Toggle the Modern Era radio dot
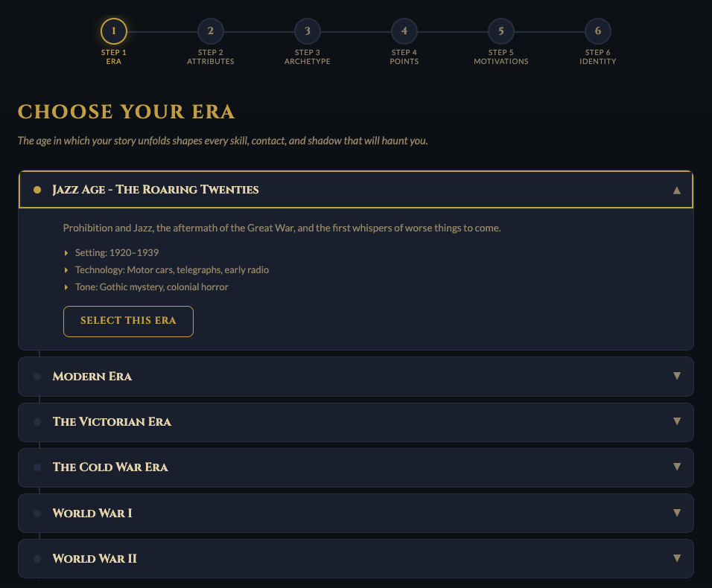The height and width of the screenshot is (588, 712). [37, 377]
